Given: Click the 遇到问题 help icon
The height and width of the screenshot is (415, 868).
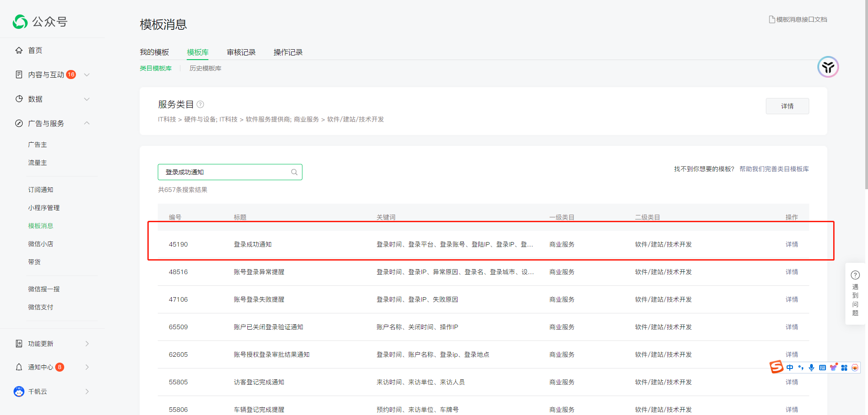Looking at the screenshot, I should (855, 275).
